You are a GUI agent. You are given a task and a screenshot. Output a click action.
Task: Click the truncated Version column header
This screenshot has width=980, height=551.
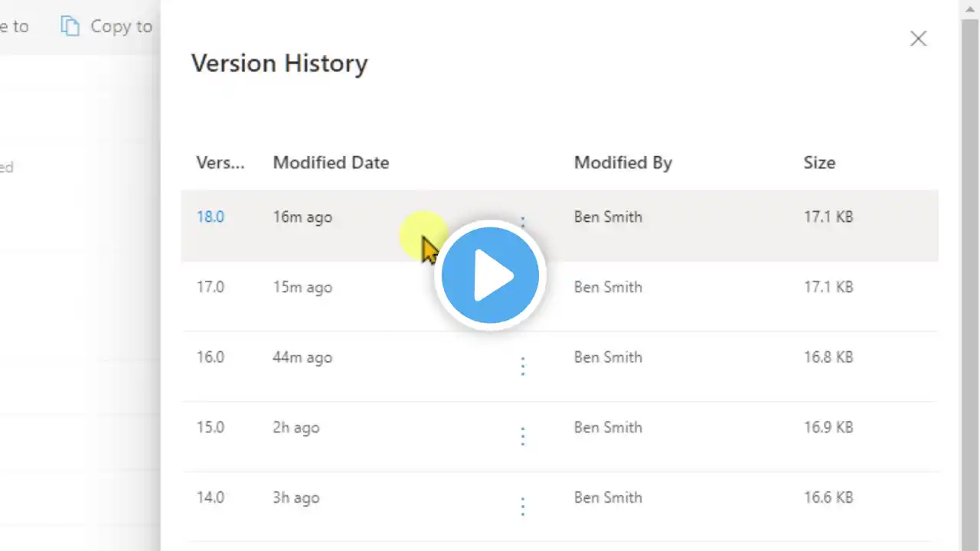220,162
